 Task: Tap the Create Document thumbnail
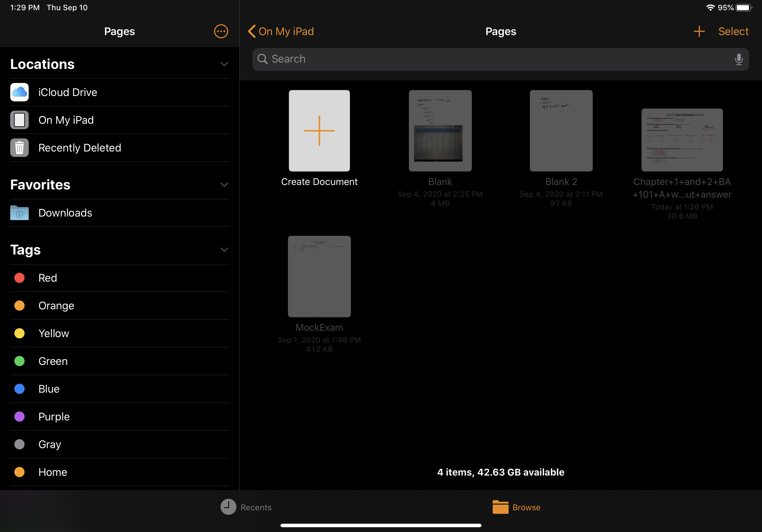[x=319, y=131]
